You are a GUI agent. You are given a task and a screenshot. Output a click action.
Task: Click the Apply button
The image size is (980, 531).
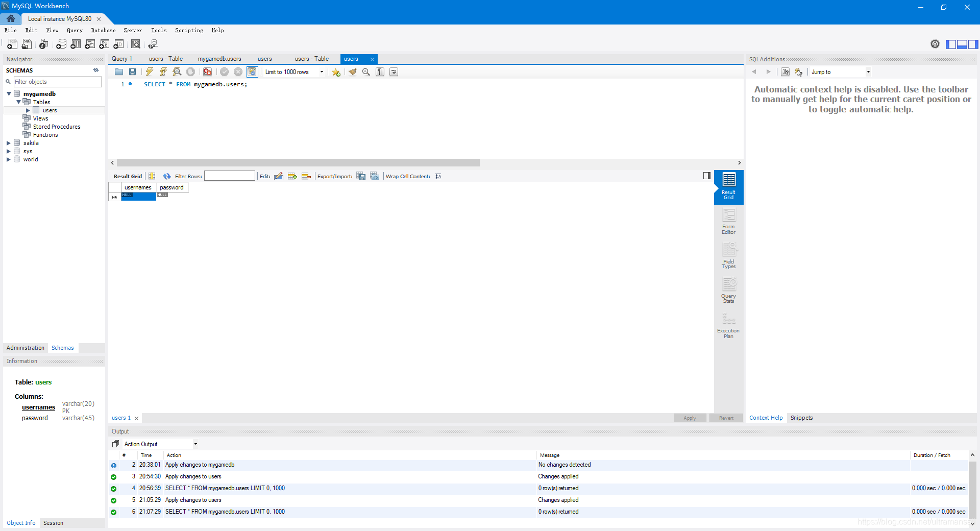[x=690, y=418]
